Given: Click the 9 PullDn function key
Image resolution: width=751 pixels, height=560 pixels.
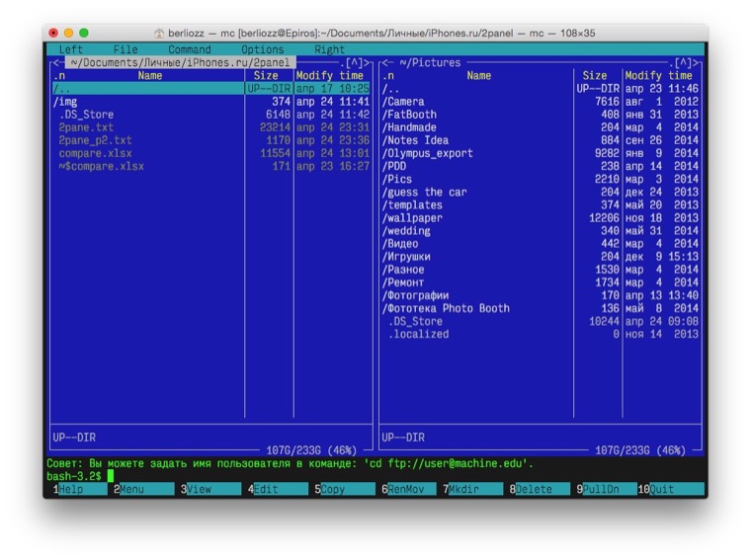Looking at the screenshot, I should 607,489.
